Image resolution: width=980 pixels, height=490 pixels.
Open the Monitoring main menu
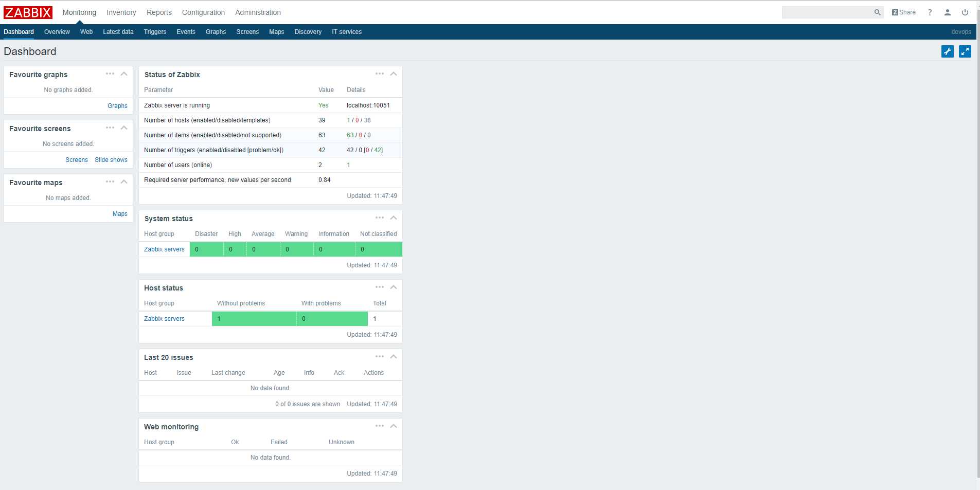point(79,12)
